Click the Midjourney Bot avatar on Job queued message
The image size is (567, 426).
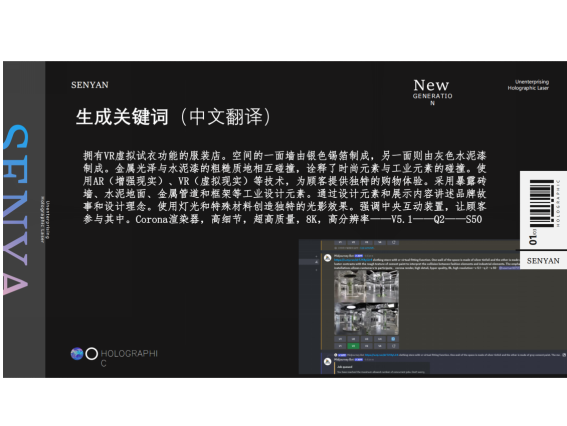(327, 362)
